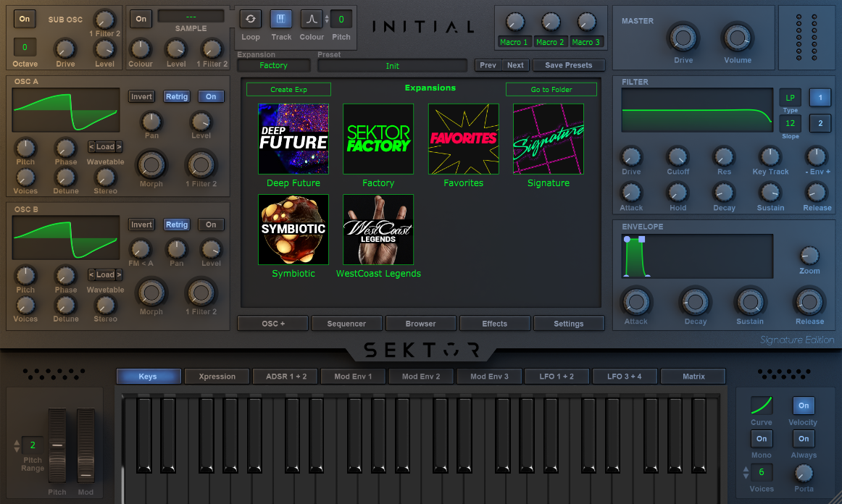The image size is (842, 504).
Task: Click the velocity Curve icon
Action: [762, 406]
